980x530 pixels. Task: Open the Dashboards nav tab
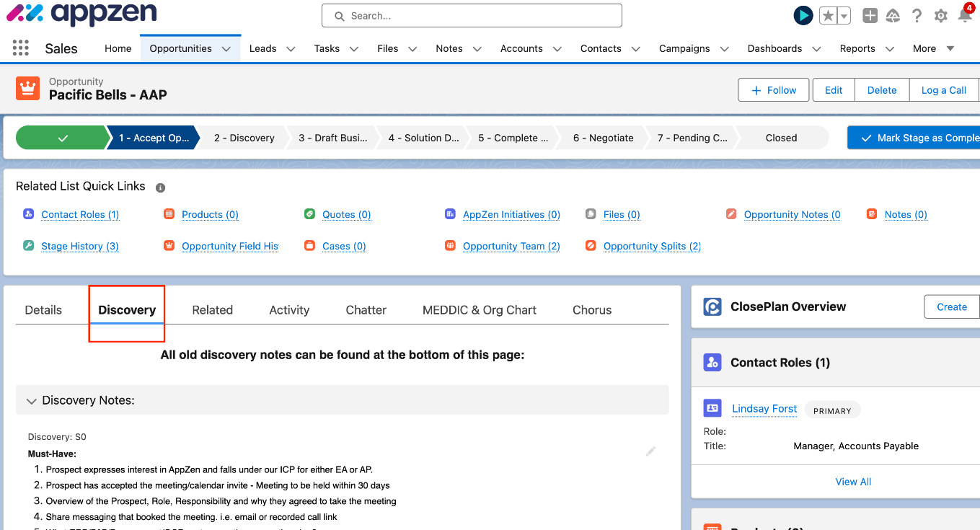point(774,48)
